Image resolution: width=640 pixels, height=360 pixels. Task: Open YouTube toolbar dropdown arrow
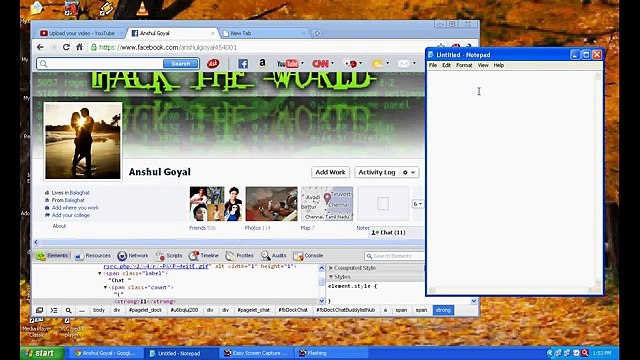click(302, 64)
